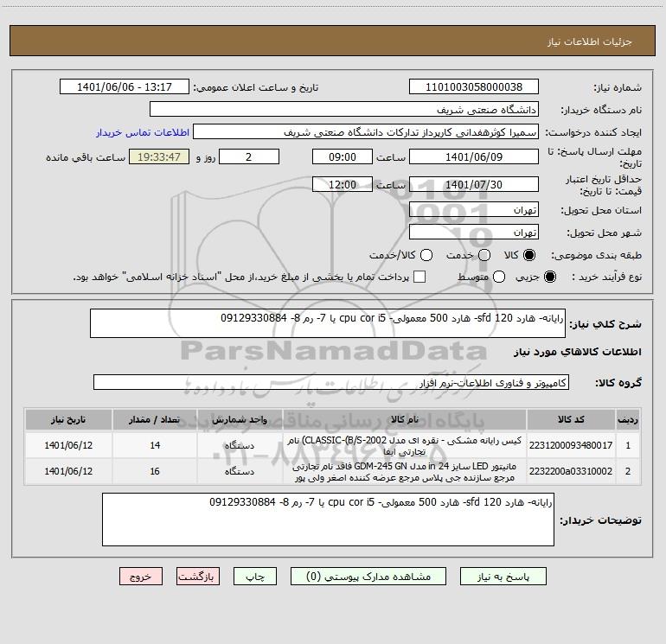The height and width of the screenshot is (644, 666).
Task: Click the requester field سمیرا کوثرهفدانی
Action: [366, 131]
